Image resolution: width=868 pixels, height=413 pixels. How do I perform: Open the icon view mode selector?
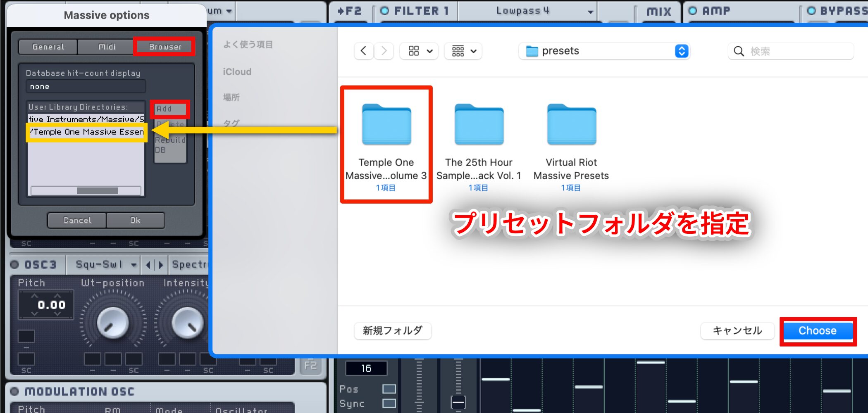coord(419,51)
